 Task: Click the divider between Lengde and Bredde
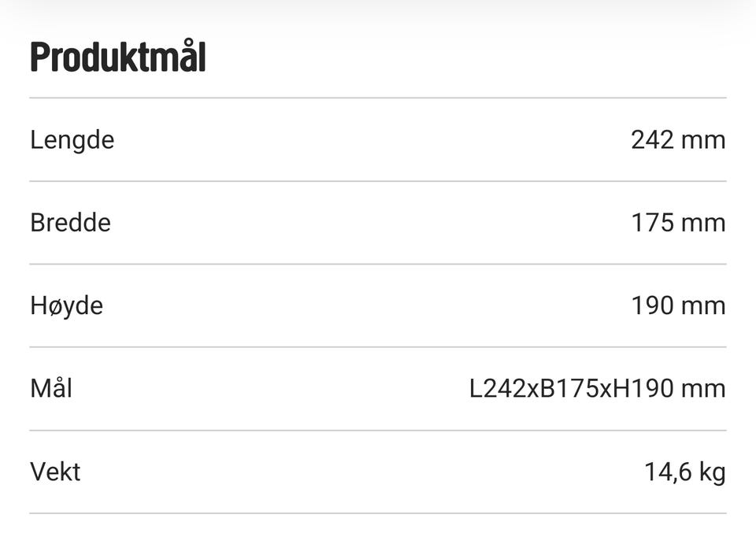coord(378,181)
